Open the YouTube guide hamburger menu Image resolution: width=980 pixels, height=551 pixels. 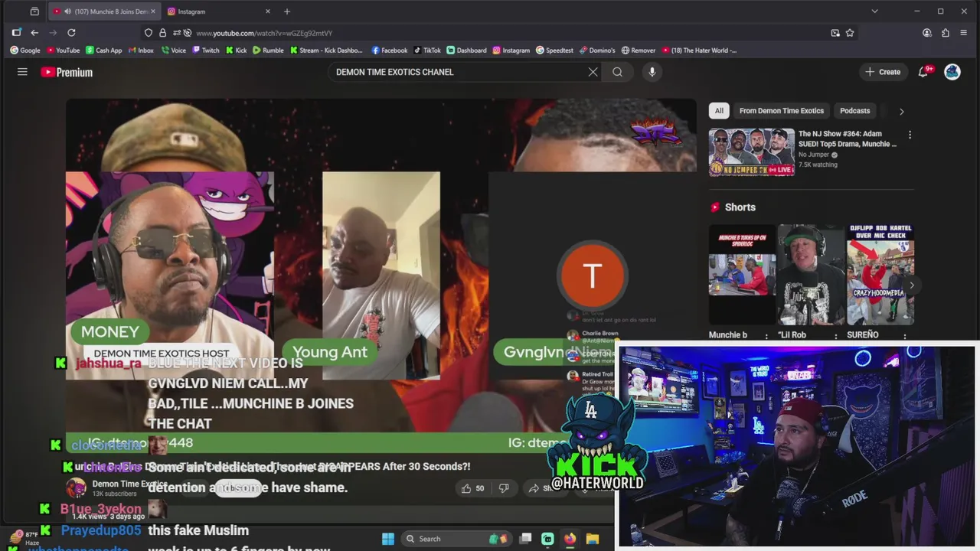22,72
